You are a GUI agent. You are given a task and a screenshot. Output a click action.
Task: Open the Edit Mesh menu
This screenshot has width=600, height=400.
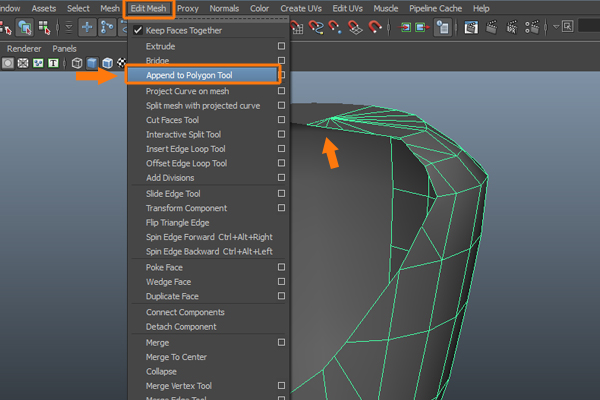[x=150, y=8]
